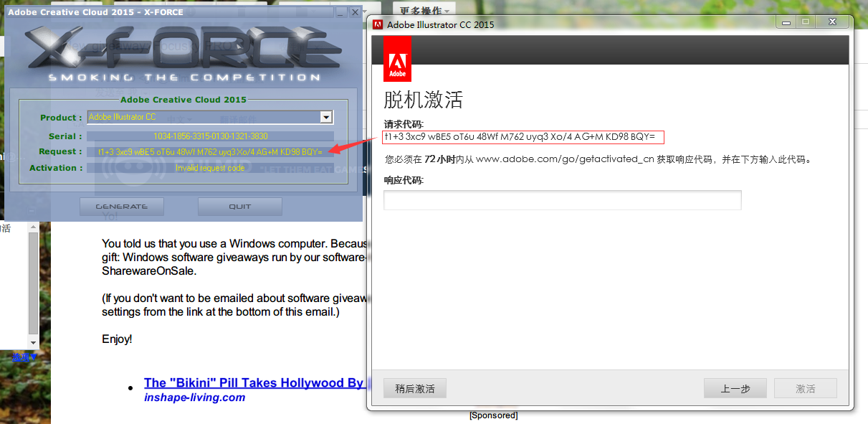Close the X-FORCE keygen window

(x=355, y=12)
